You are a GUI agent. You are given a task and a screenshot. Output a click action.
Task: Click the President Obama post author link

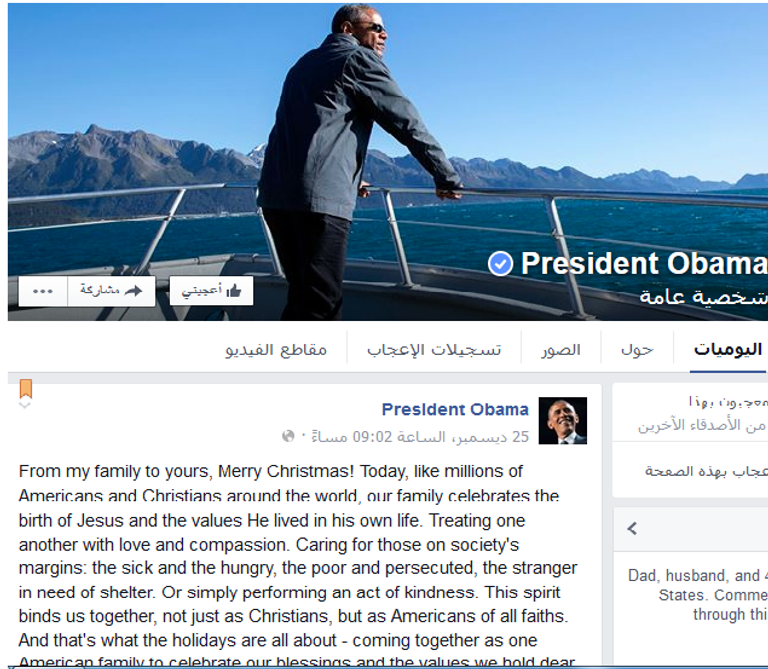tap(455, 409)
